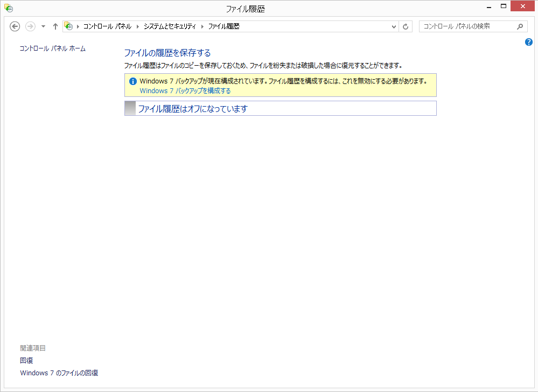Click the Refresh button beside address bar
This screenshot has width=538, height=392.
point(406,26)
